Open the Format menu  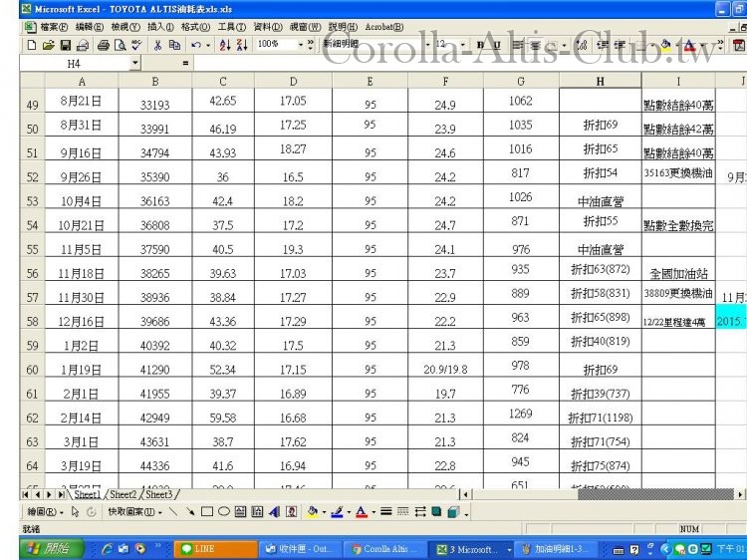[195, 27]
